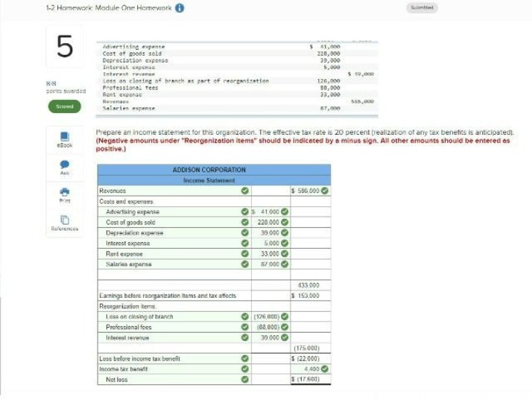Select the Interest revenue label cell
This screenshot has height=411, width=532.
[174, 337]
